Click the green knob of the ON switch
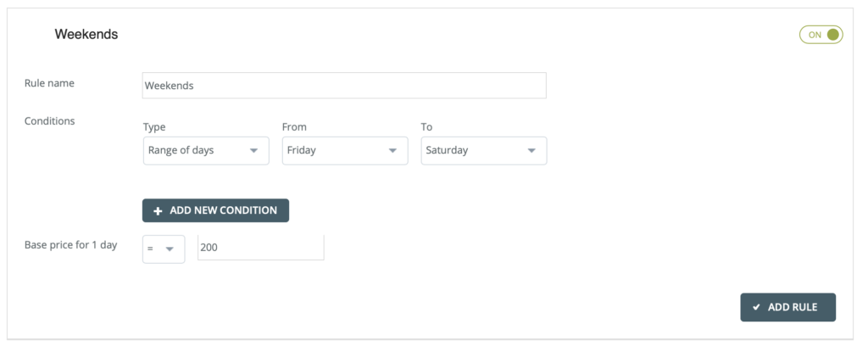Viewport: 868px width, 352px height. (x=833, y=35)
